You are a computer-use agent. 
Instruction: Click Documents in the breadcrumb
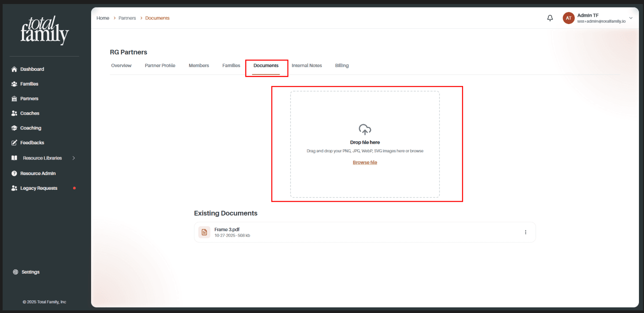(x=157, y=18)
